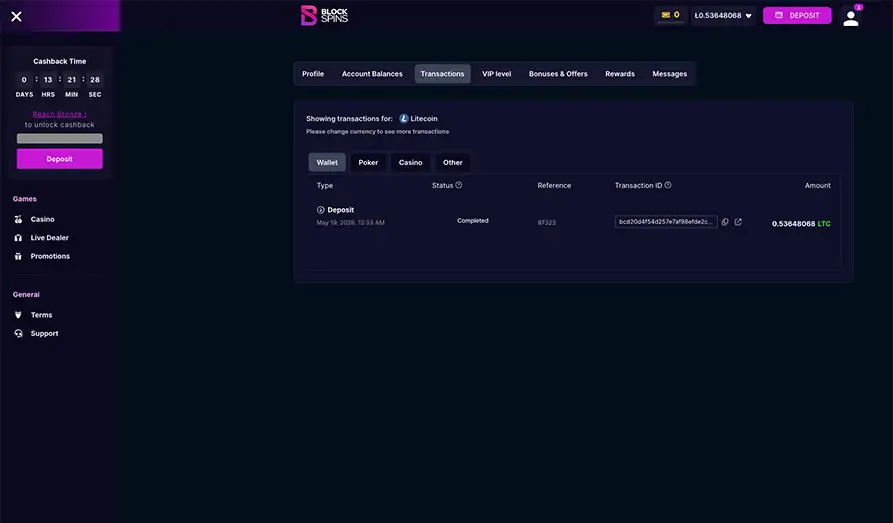Open the Bonuses & Offers tab
The height and width of the screenshot is (523, 893).
click(x=558, y=74)
